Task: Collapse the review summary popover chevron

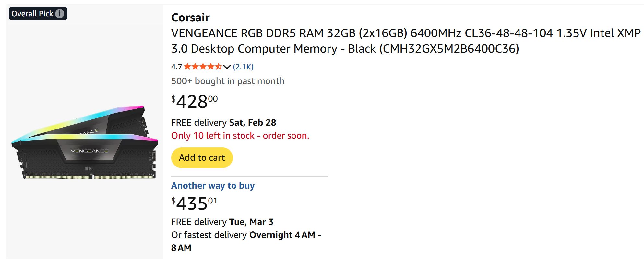Action: [x=226, y=67]
